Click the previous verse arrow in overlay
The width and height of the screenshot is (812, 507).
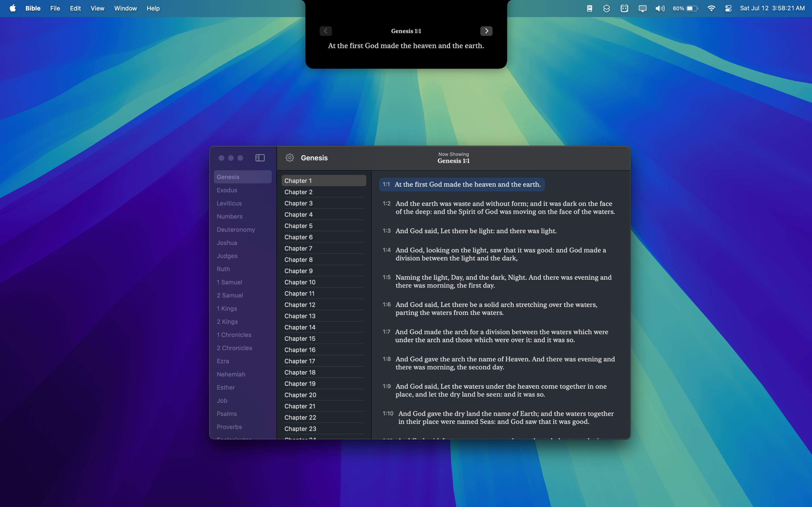(325, 31)
